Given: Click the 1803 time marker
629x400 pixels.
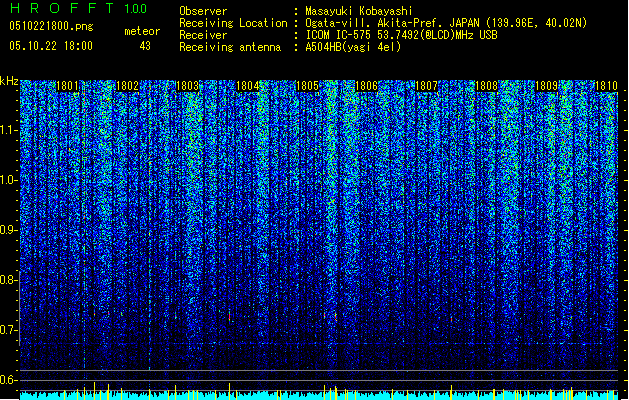Looking at the screenshot, I should click(x=187, y=86).
